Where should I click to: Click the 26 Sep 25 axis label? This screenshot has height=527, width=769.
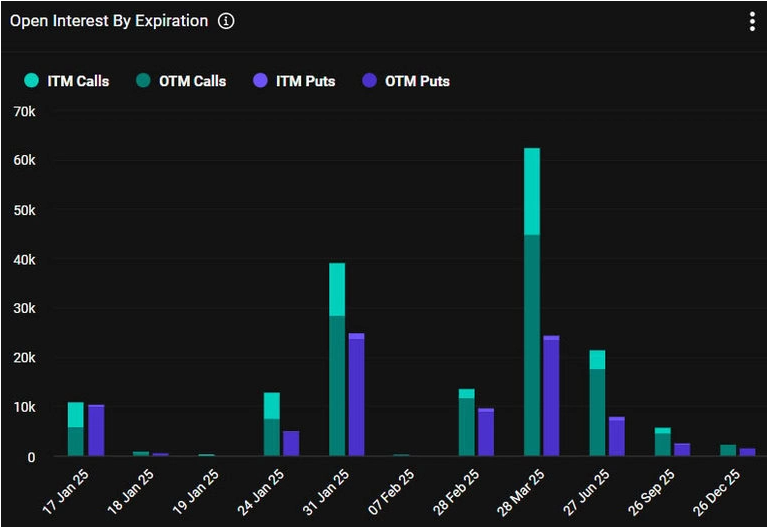(651, 493)
